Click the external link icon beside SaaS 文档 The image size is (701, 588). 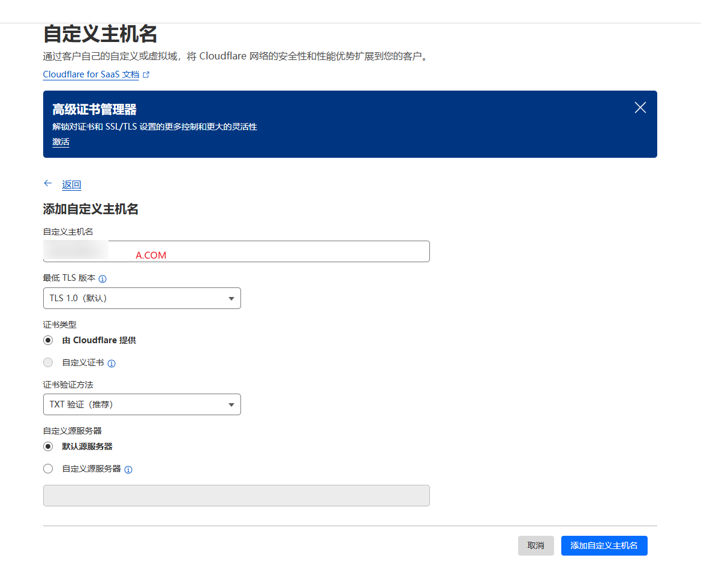coord(146,75)
